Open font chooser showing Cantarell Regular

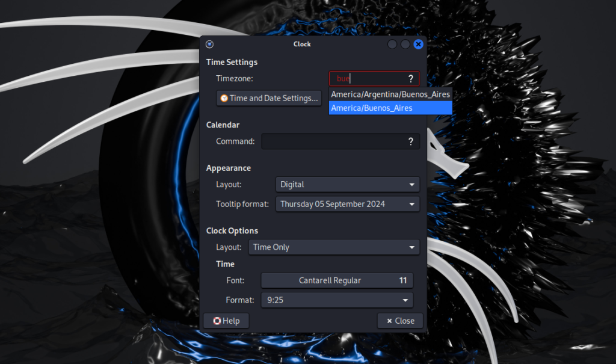coord(337,280)
